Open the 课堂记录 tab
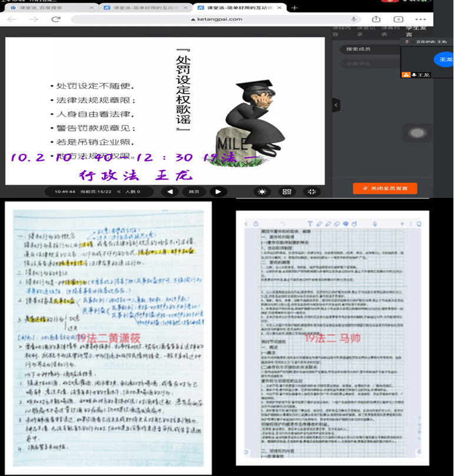Image resolution: width=454 pixels, height=476 pixels. 366,31
